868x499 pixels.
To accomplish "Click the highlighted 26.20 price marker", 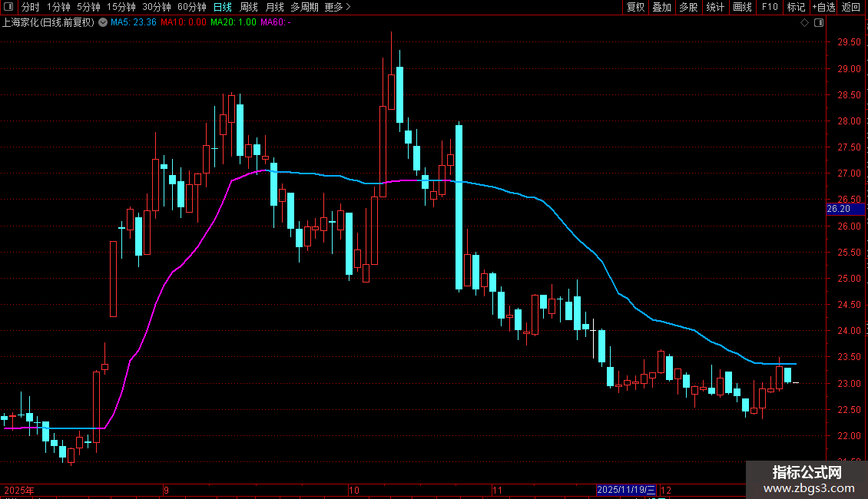I will tap(845, 209).
